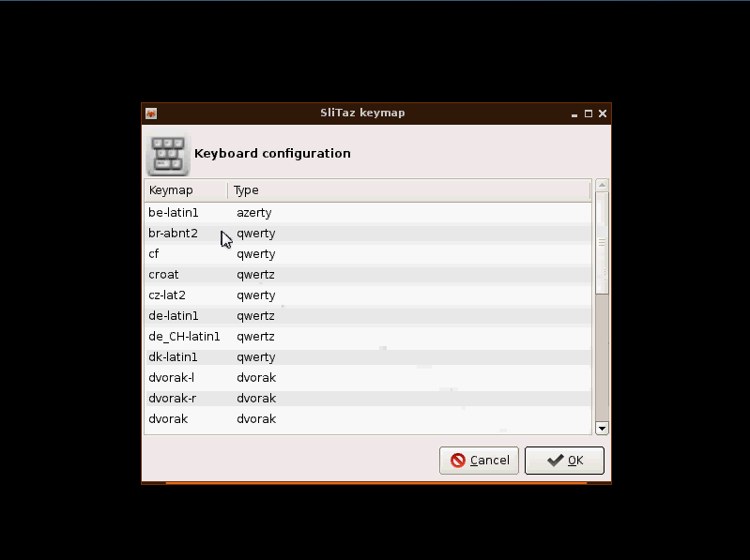
Task: Select the br-abnt2 keymap row
Action: tap(368, 234)
